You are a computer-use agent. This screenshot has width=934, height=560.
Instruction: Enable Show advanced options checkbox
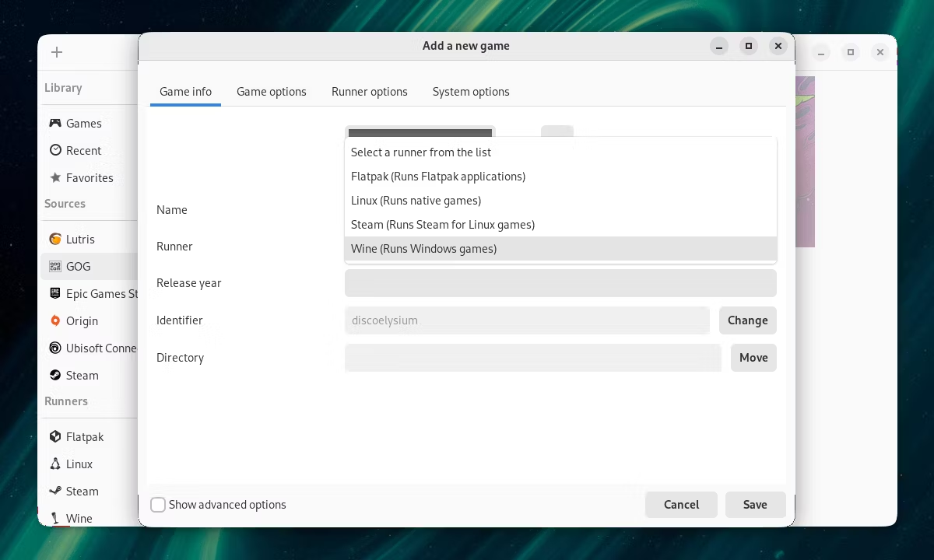tap(158, 505)
